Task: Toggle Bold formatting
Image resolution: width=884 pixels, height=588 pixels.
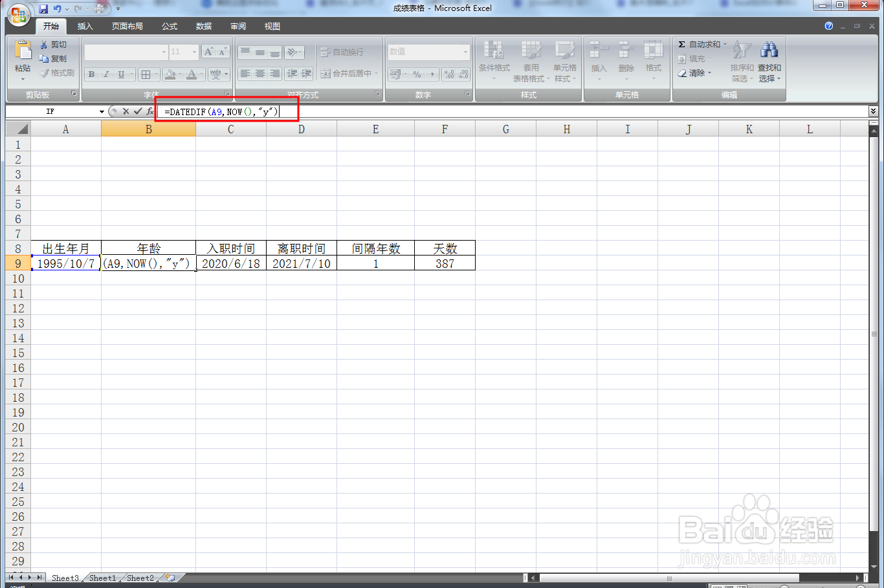Action: pos(91,74)
